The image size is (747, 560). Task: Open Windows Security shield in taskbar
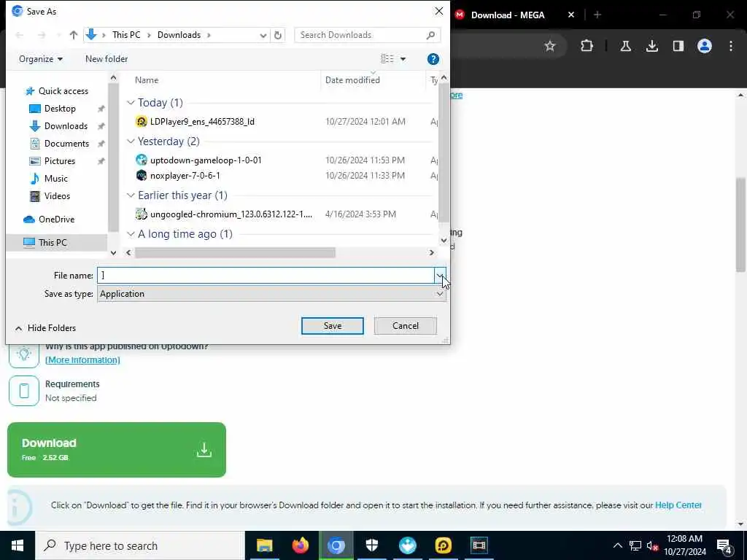coord(371,545)
